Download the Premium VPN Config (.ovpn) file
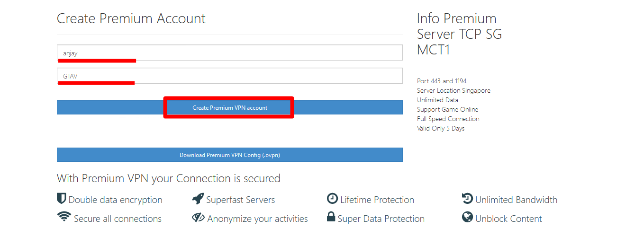 [x=229, y=155]
